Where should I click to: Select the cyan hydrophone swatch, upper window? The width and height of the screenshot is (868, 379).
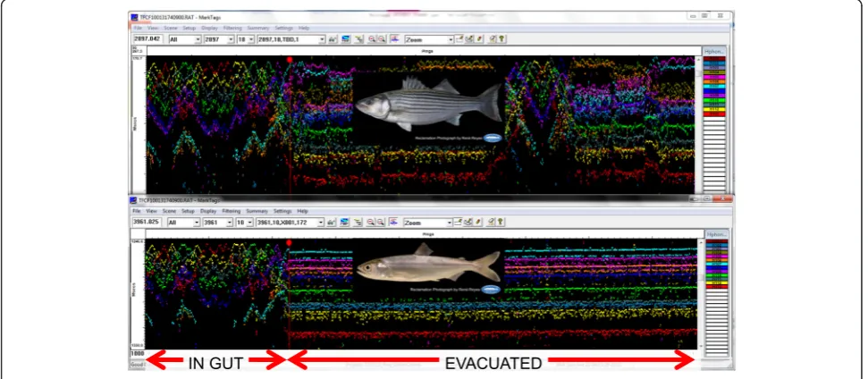pos(714,87)
